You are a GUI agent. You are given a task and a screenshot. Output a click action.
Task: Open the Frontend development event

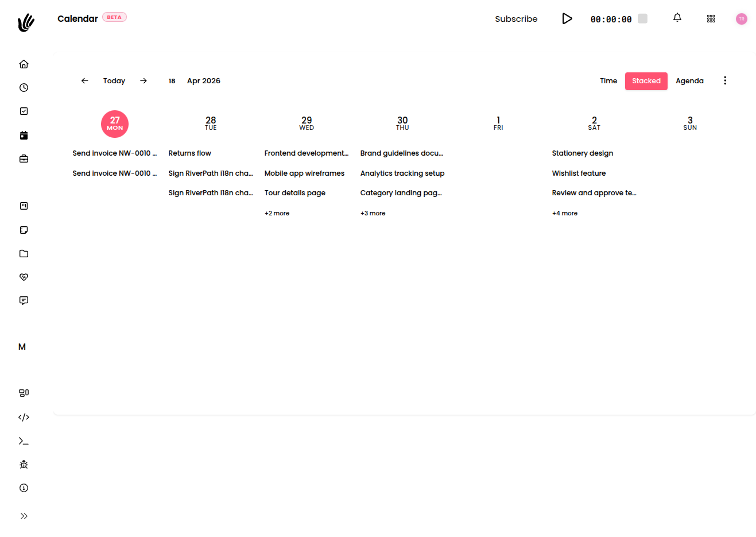coord(307,153)
